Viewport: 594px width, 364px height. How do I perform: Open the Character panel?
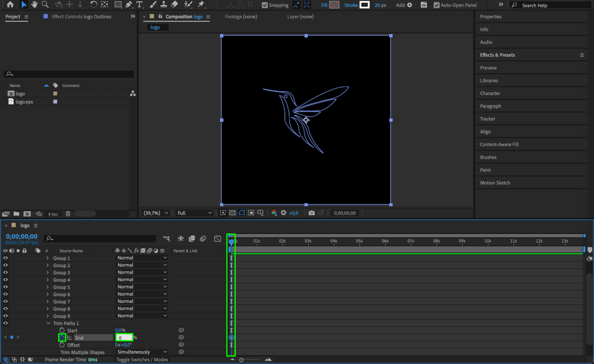coord(490,93)
